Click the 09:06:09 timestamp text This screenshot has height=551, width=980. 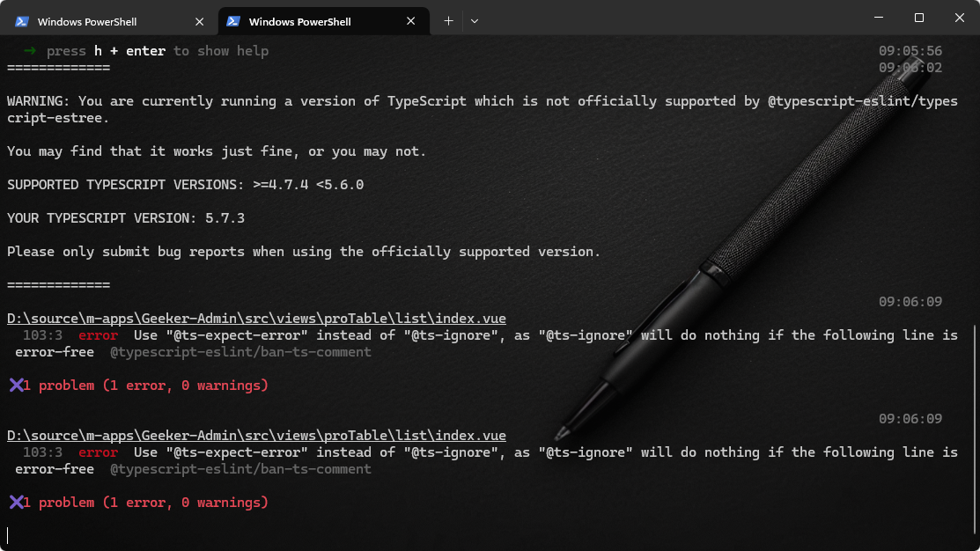[909, 300]
